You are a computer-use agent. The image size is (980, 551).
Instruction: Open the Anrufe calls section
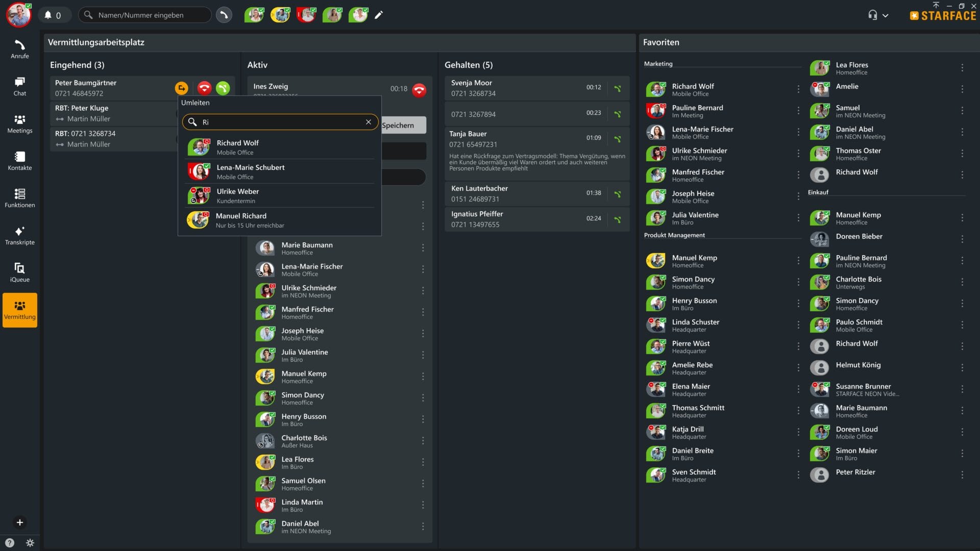(x=19, y=49)
